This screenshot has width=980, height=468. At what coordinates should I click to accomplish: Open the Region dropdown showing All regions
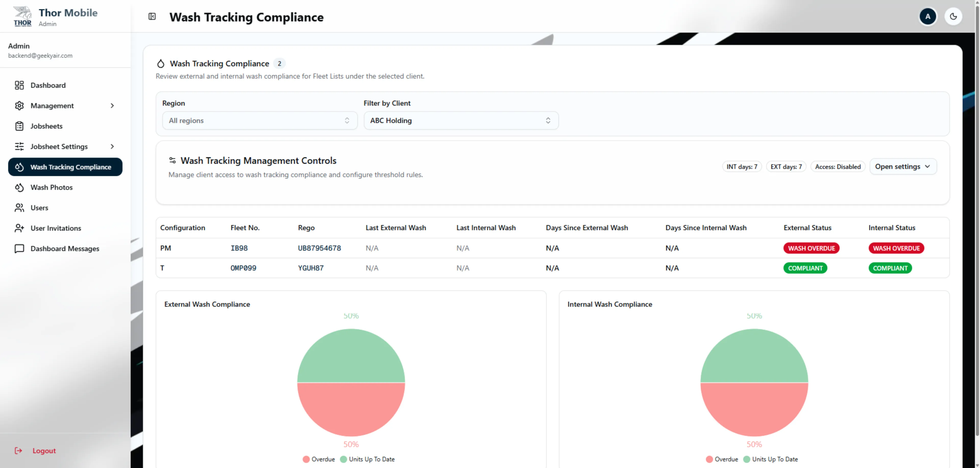[x=260, y=121]
